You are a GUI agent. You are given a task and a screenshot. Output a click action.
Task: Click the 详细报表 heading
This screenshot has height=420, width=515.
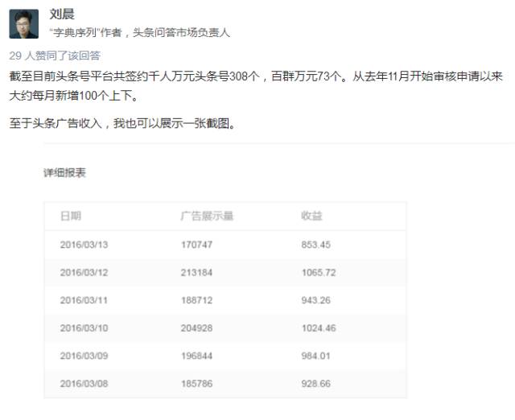64,173
